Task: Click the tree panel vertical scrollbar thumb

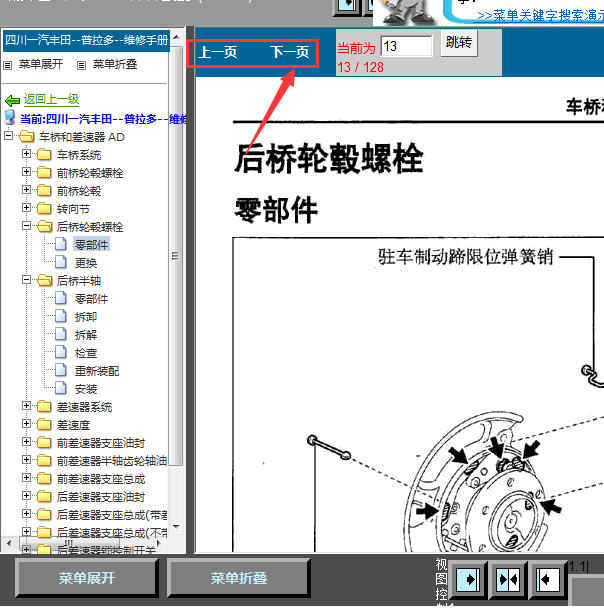Action: click(176, 256)
